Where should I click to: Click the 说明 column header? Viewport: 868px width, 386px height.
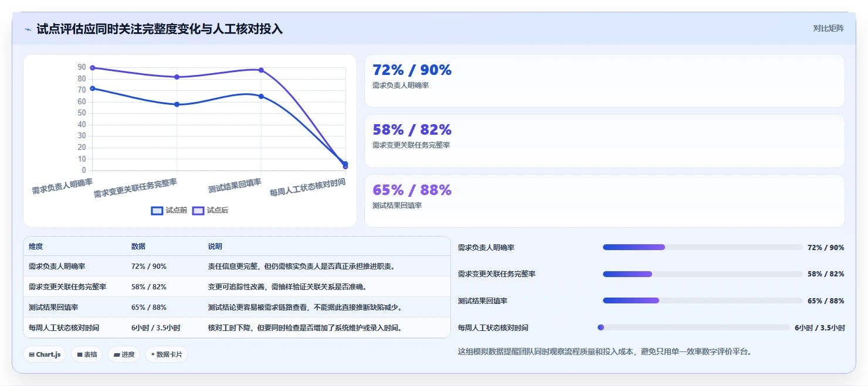[x=215, y=247]
